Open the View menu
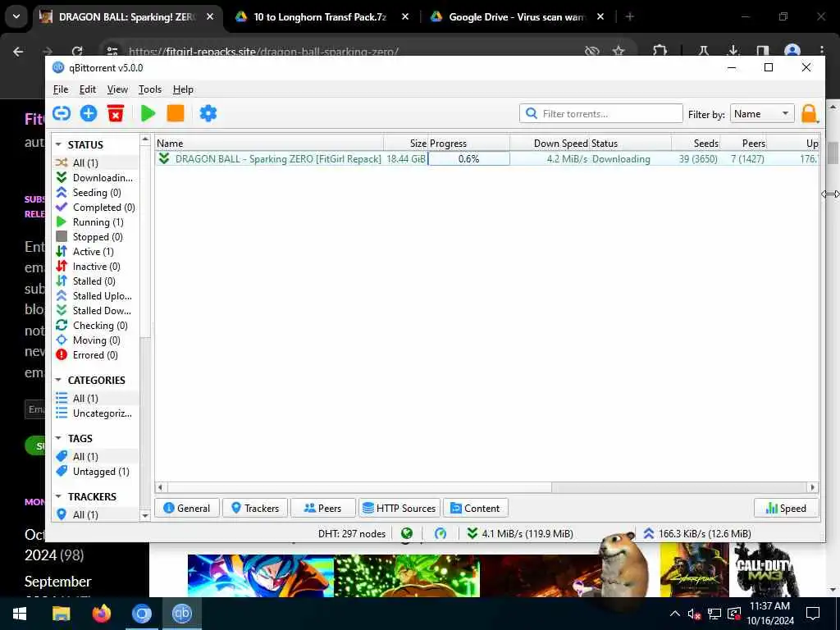The width and height of the screenshot is (840, 630). [117, 89]
